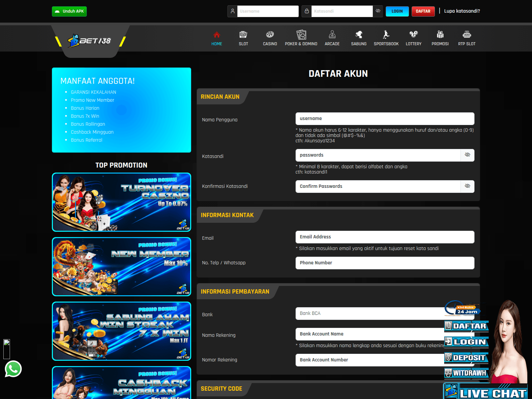Click the WhatsApp chat icon
The image size is (532, 399).
tap(13, 369)
